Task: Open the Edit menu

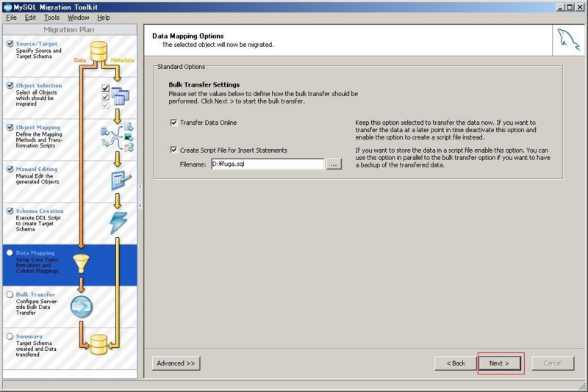Action: [30, 18]
